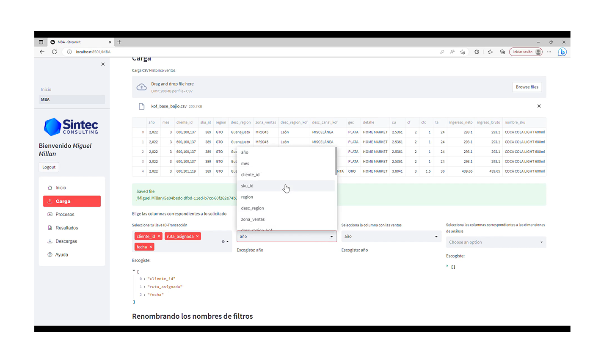612x364 pixels.
Task: Click the cloud upload icon
Action: point(141,87)
